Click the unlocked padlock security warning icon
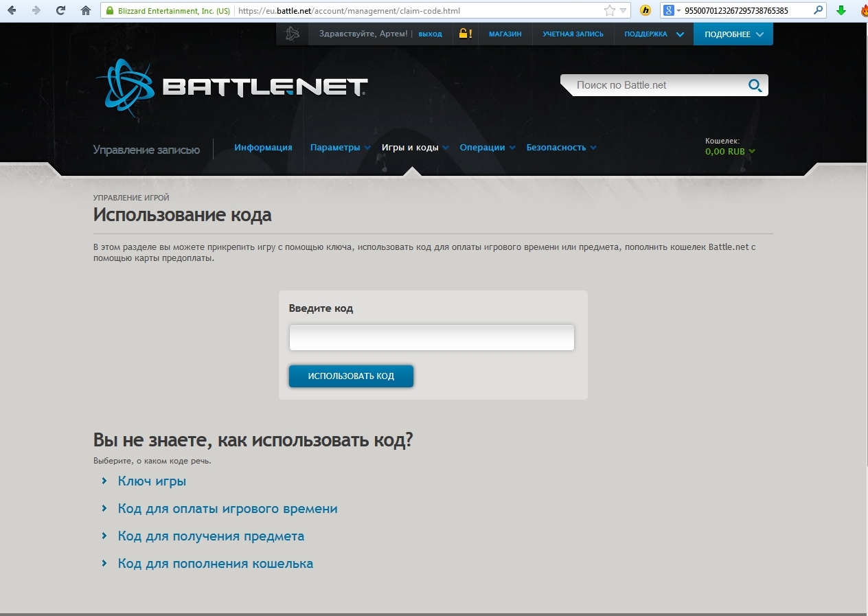Viewport: 868px width, 616px height. coord(465,34)
